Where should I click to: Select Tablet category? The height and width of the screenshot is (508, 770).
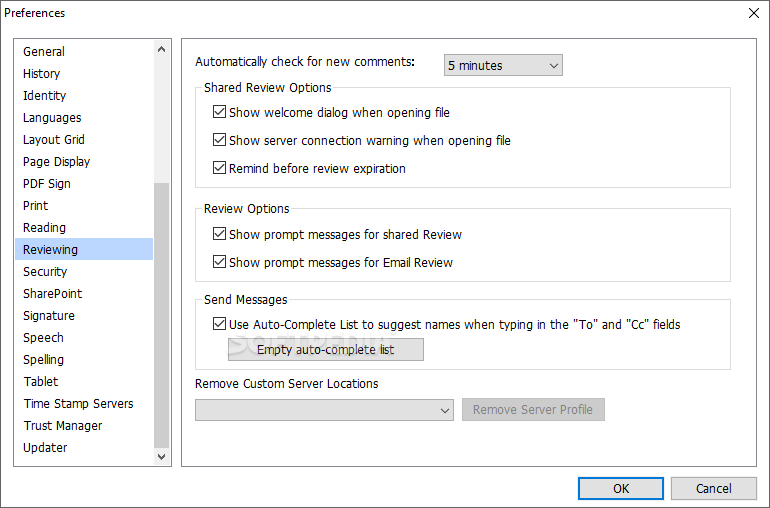pos(83,382)
